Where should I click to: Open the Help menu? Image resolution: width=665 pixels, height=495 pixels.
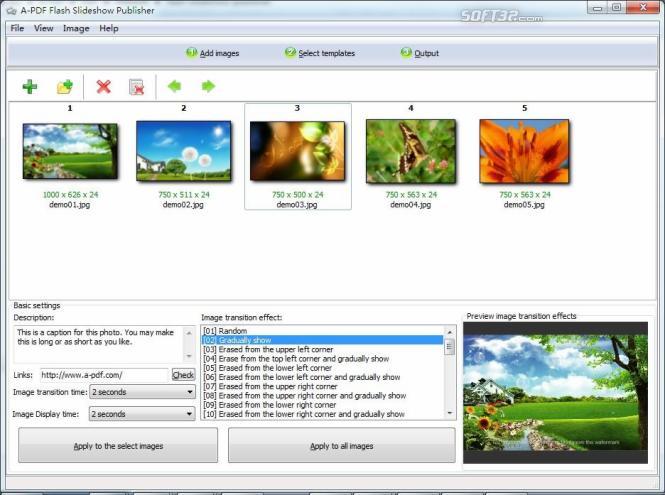click(109, 28)
